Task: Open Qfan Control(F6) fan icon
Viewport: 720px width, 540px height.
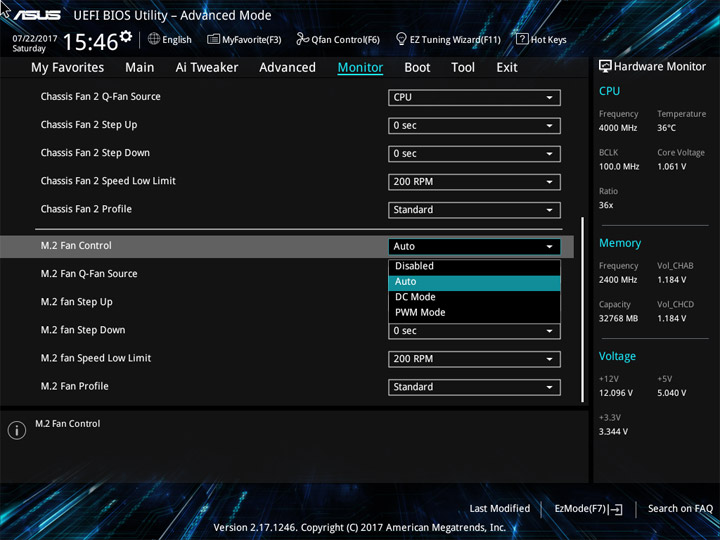Action: click(302, 39)
